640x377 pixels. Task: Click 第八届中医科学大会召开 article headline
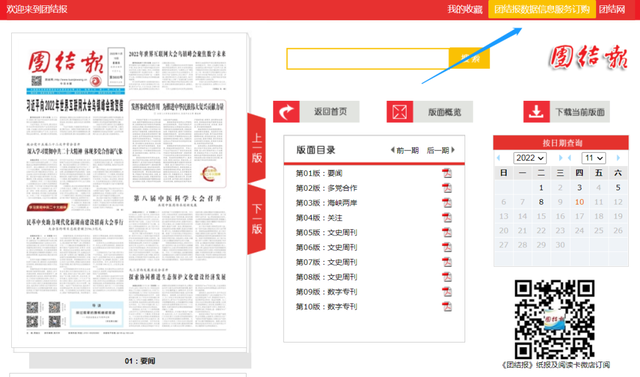tap(178, 198)
